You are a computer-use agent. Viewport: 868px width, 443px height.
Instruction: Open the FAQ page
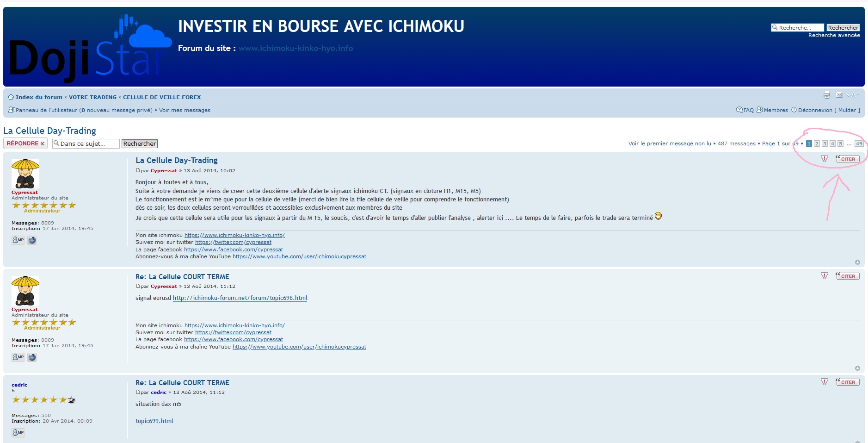745,110
